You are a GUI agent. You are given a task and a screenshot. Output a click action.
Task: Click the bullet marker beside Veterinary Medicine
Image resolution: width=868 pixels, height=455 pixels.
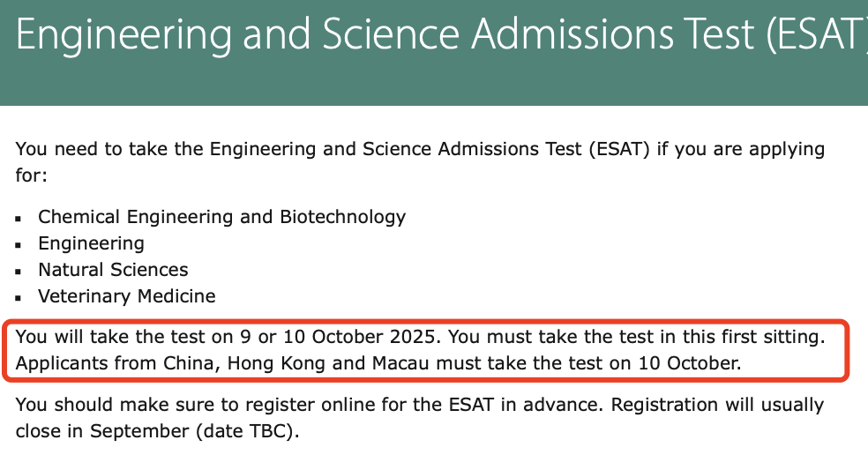click(19, 298)
